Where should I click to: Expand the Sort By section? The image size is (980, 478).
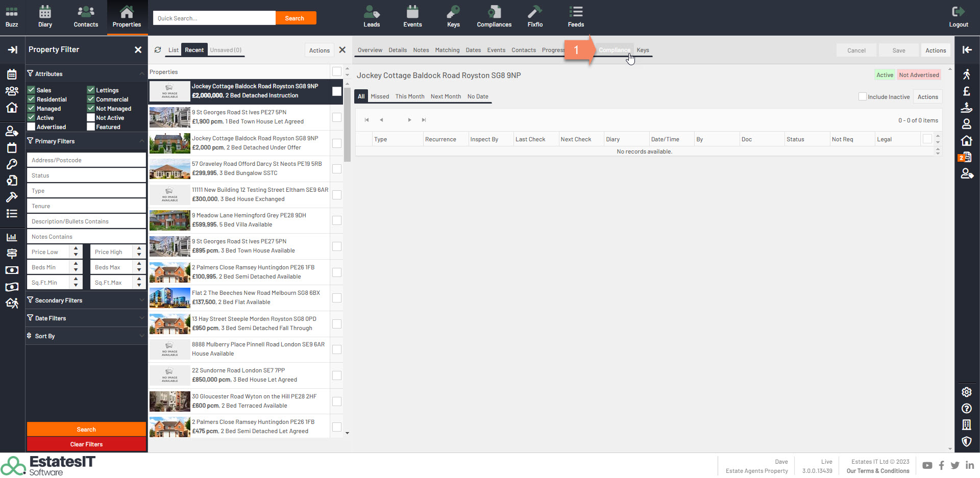point(86,336)
